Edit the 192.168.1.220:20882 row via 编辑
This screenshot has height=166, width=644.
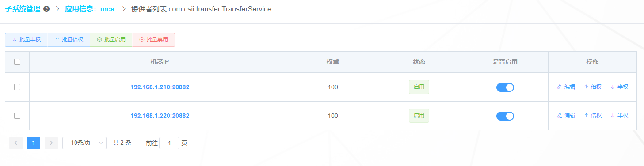tap(566, 116)
